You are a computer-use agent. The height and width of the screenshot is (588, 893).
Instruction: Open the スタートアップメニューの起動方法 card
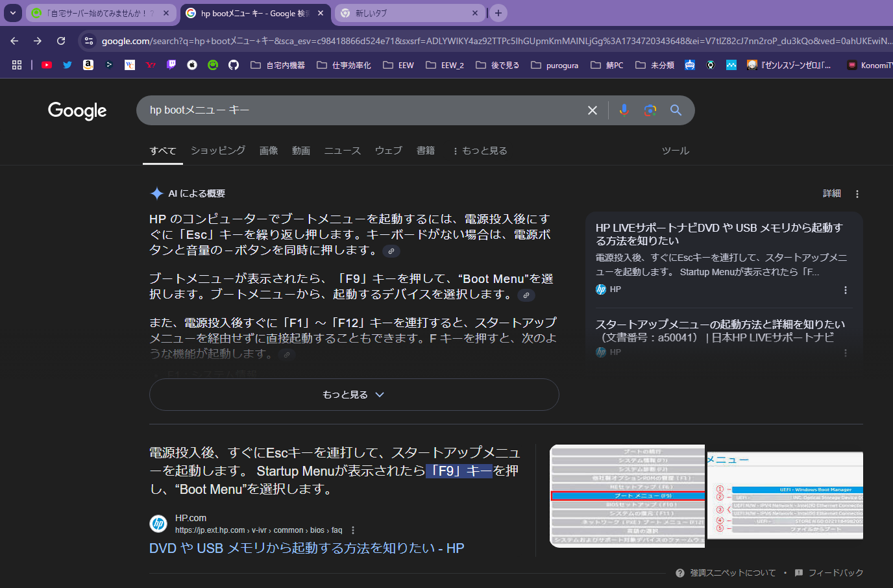coord(720,331)
